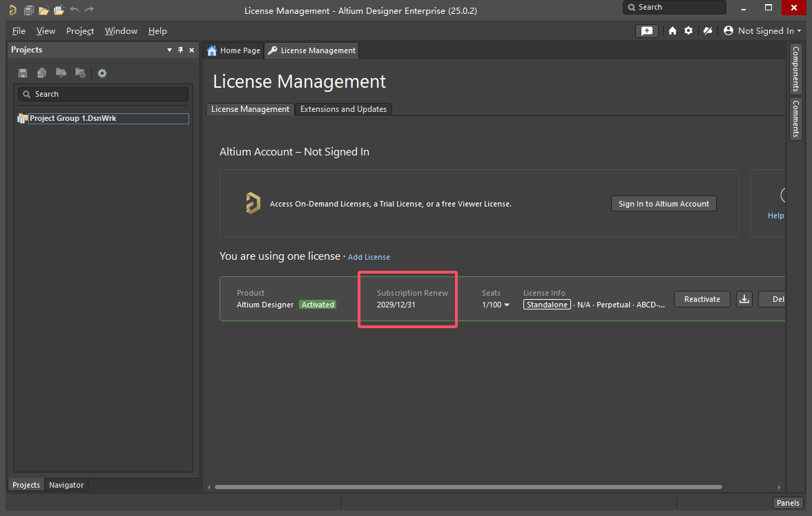Switch to the Navigator panel tab

[66, 485]
